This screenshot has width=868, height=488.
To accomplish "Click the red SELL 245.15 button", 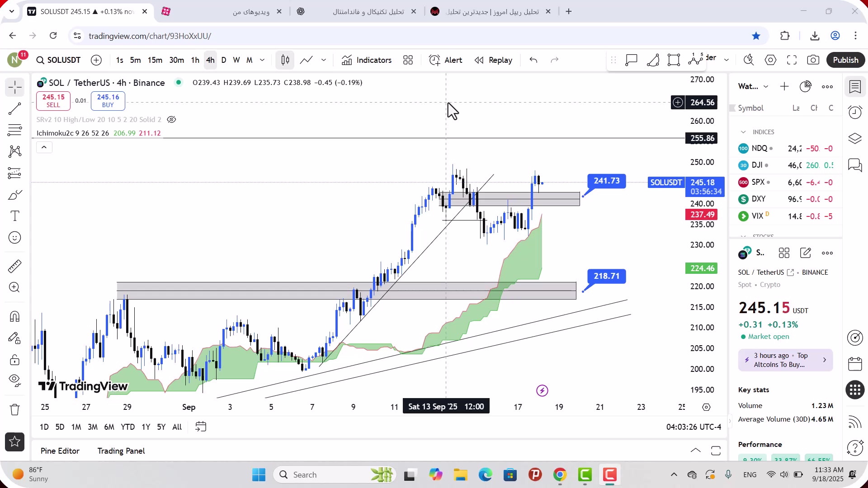I will (53, 101).
